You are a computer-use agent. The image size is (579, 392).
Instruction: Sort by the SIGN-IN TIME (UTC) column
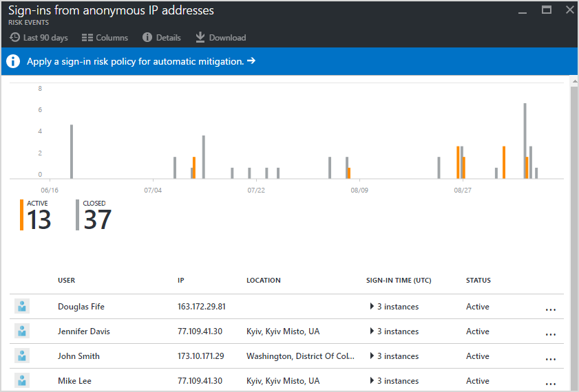coord(400,281)
